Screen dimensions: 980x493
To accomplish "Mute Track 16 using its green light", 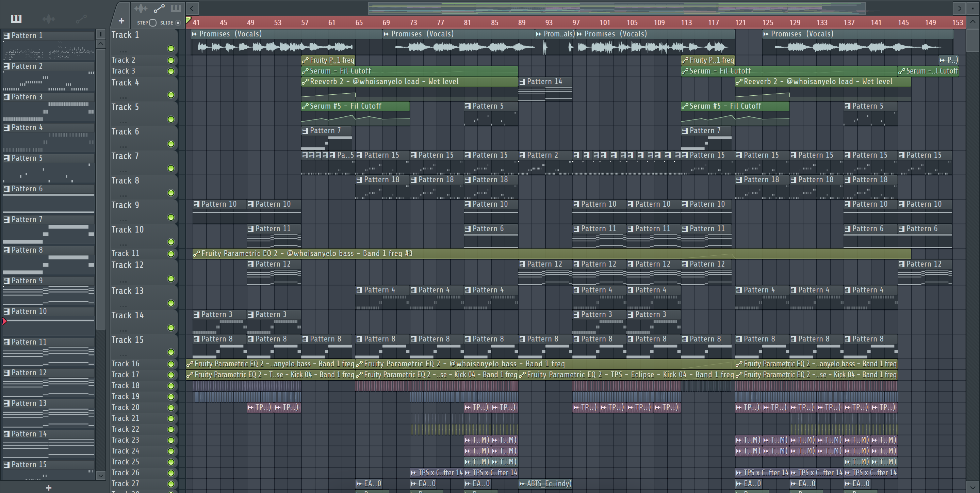I will [171, 364].
